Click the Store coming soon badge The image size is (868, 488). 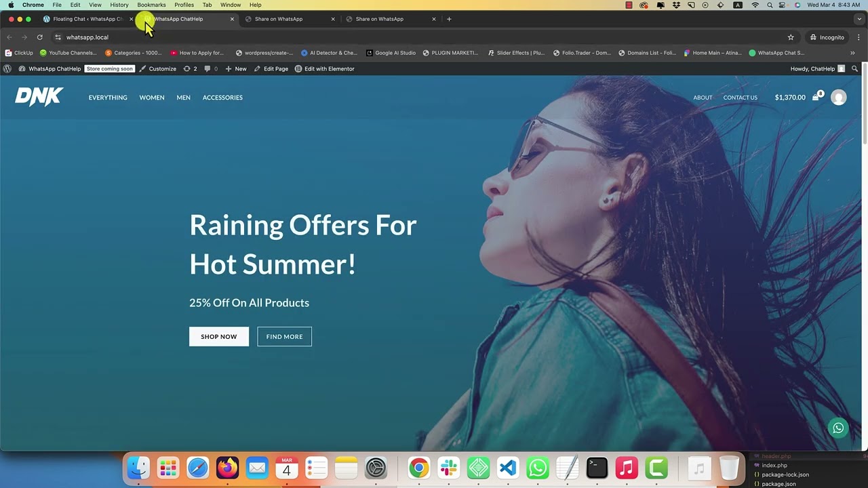click(x=110, y=68)
